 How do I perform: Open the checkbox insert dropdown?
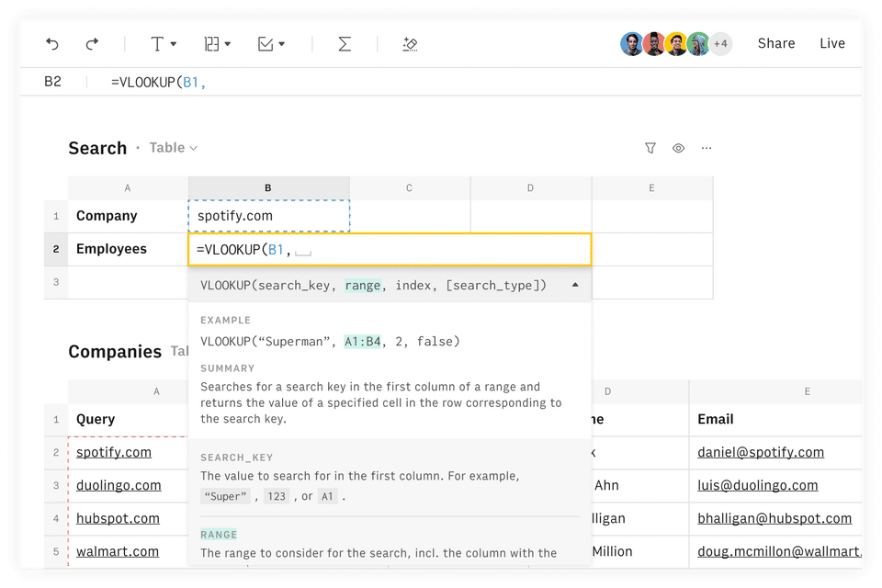point(270,44)
